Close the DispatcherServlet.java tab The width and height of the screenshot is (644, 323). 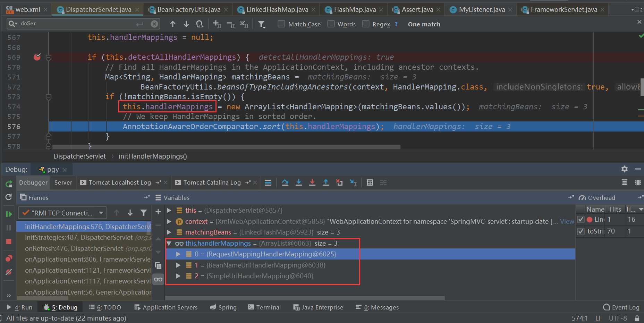click(137, 10)
